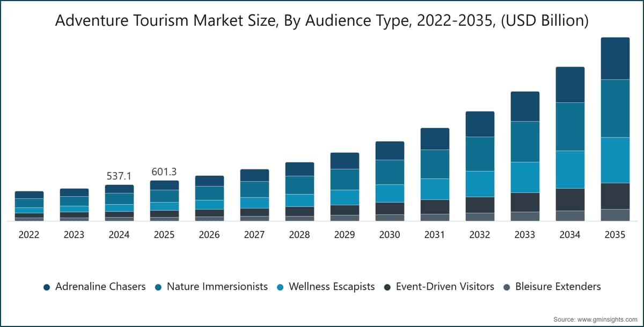Select the 2030 Adrenaline Chasers bar segment
The width and height of the screenshot is (644, 327).
click(x=390, y=151)
